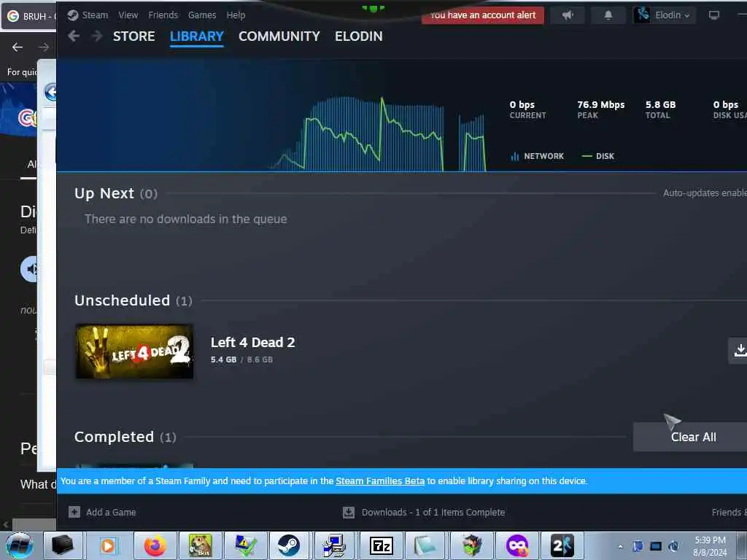
Task: Open the Steam Families Beta link
Action: pyautogui.click(x=379, y=481)
